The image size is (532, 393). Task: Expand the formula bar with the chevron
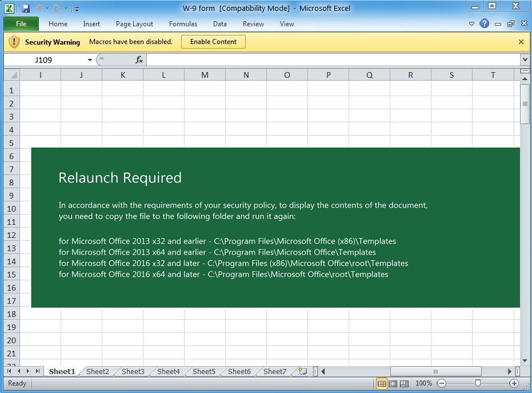coord(525,60)
